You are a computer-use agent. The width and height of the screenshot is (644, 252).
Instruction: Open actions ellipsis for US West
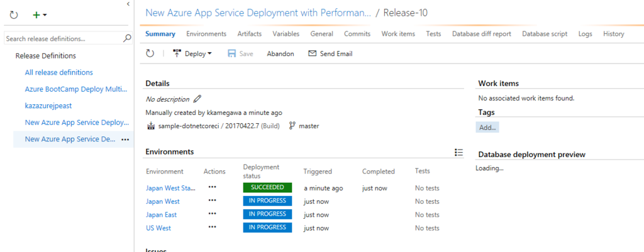pyautogui.click(x=212, y=227)
